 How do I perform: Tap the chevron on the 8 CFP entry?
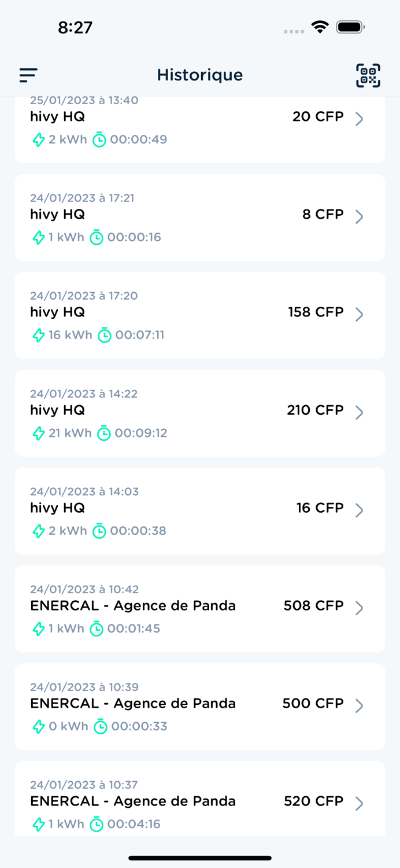360,217
